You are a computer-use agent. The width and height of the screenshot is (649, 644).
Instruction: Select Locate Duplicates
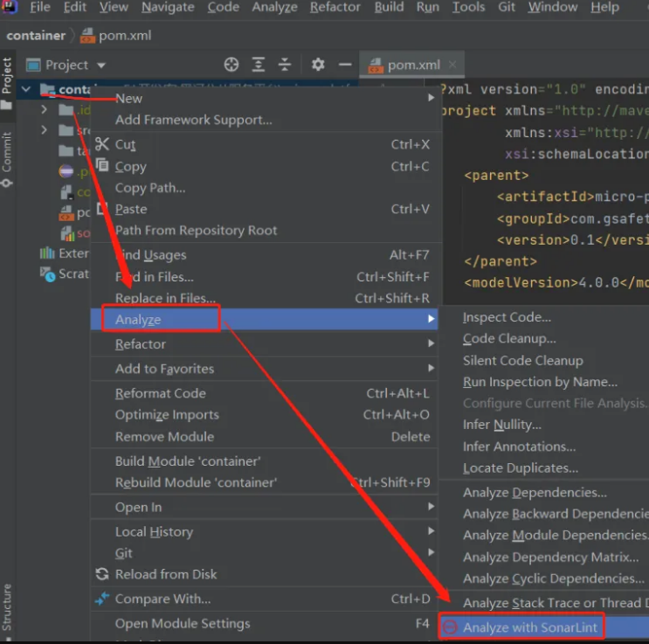pos(521,468)
